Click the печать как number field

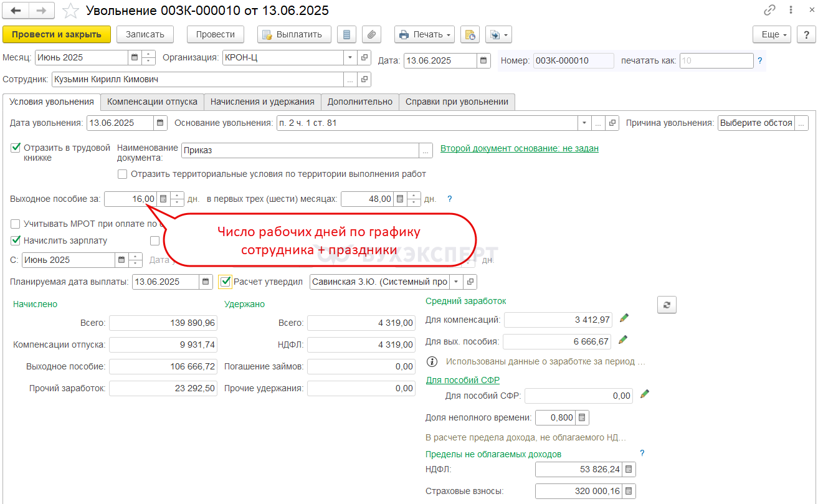click(x=716, y=60)
